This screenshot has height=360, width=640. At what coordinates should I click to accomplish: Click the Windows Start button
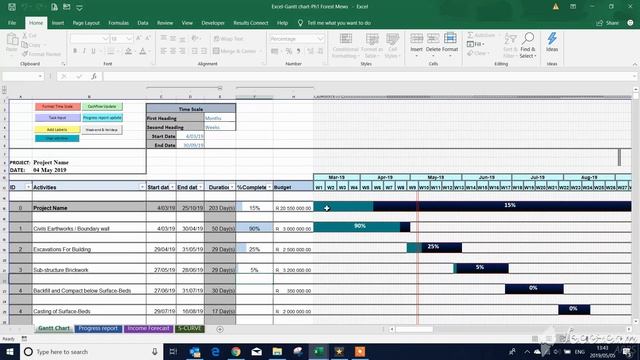[10, 352]
